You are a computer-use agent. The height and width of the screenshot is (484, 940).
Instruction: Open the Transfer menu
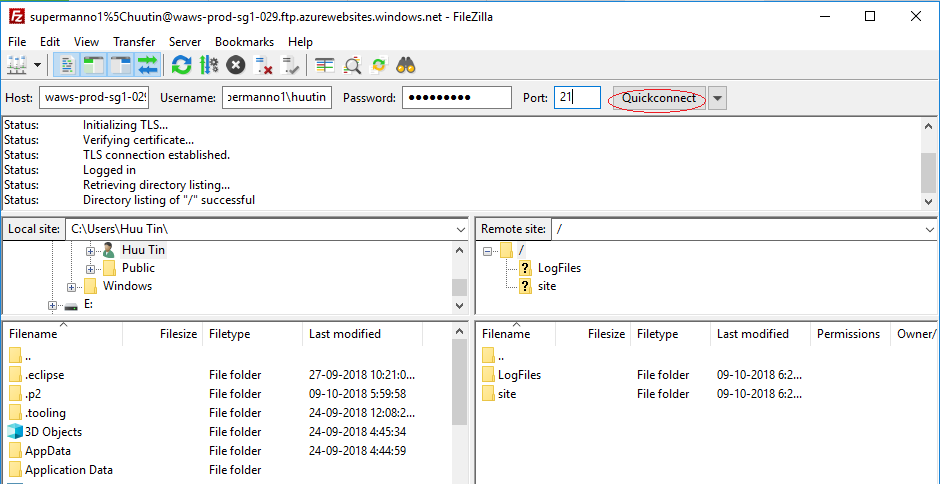click(134, 42)
